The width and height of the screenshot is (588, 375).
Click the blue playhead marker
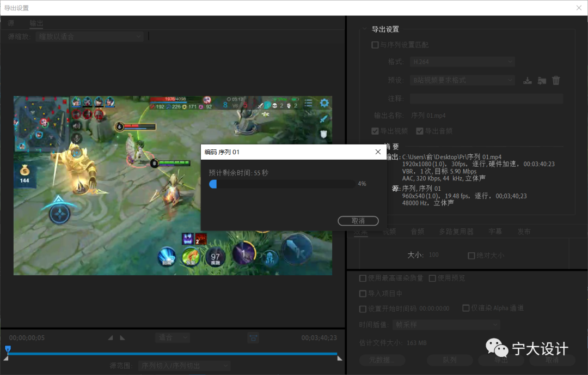coord(8,349)
